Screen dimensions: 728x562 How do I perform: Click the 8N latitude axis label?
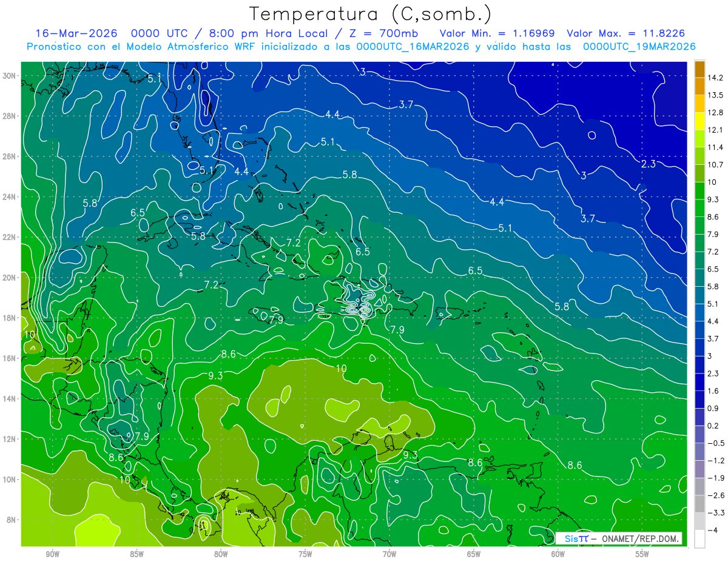coord(12,520)
